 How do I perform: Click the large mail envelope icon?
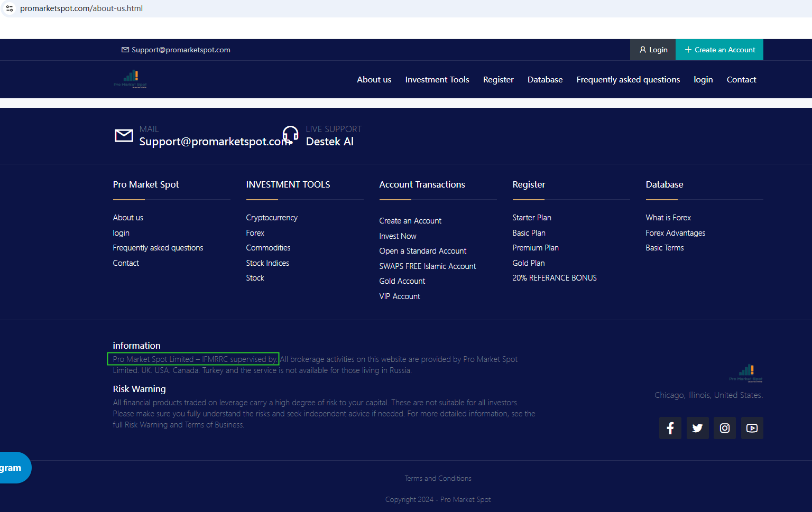124,136
